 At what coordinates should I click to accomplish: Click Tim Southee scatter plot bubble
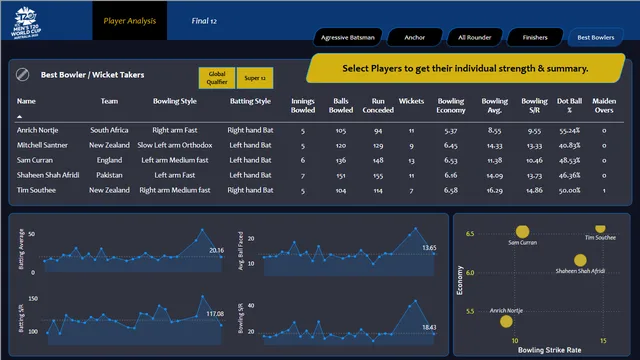click(600, 229)
